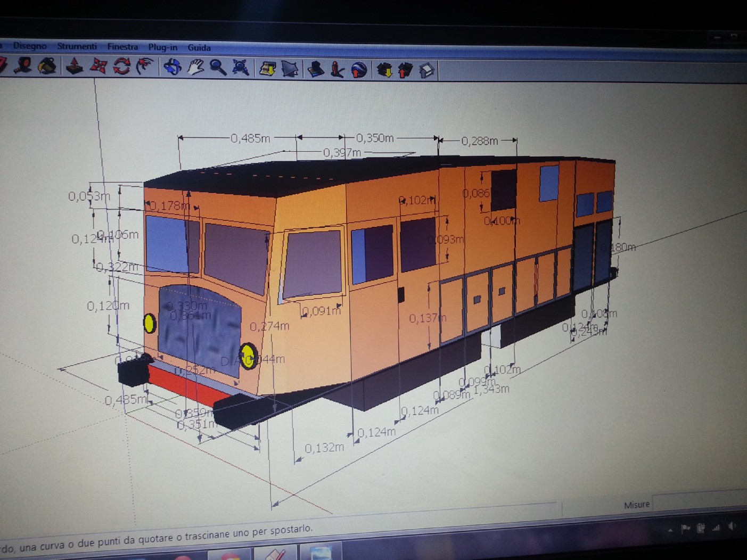Open the Finestra menu

[122, 47]
